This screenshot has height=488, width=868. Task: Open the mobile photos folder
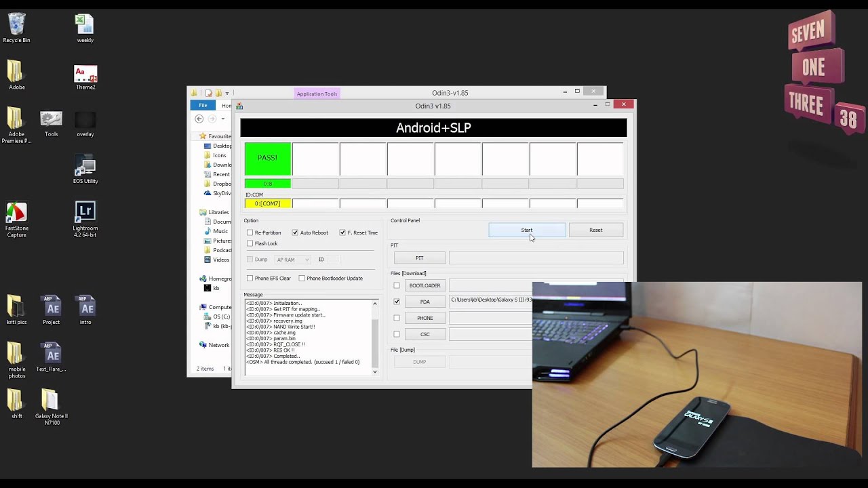(x=16, y=361)
